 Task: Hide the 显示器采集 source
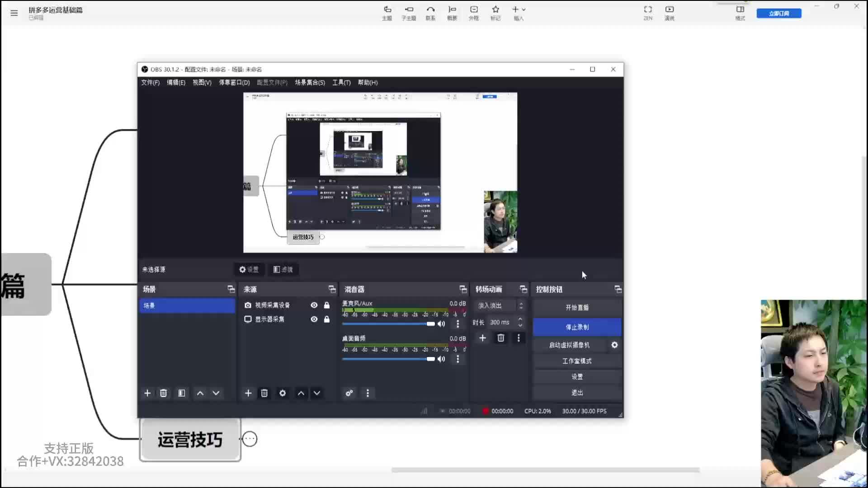pos(314,319)
